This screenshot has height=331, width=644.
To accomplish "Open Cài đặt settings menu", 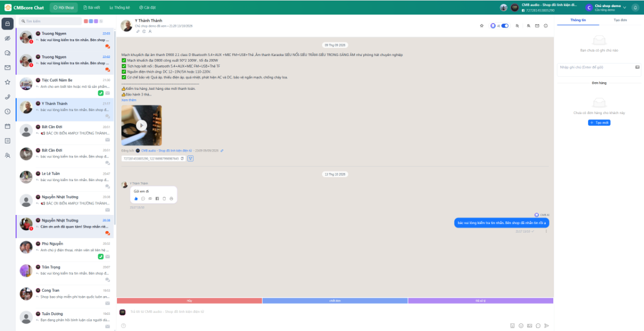I will 148,8.
